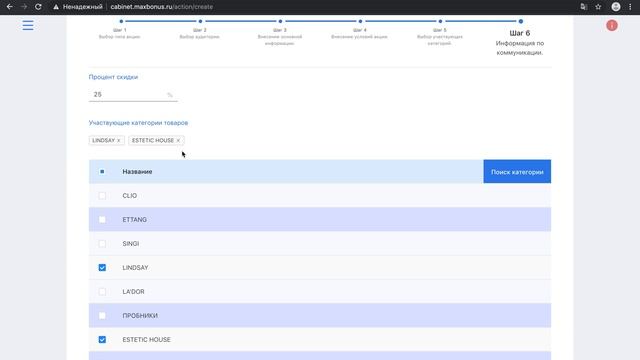Open the hamburger side menu
This screenshot has width=640, height=360.
click(x=28, y=25)
